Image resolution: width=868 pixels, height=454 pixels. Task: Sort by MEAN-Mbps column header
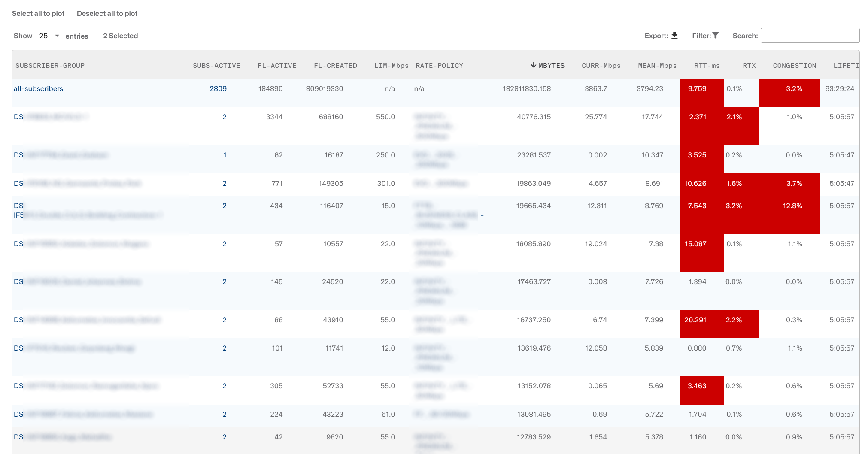pyautogui.click(x=657, y=66)
